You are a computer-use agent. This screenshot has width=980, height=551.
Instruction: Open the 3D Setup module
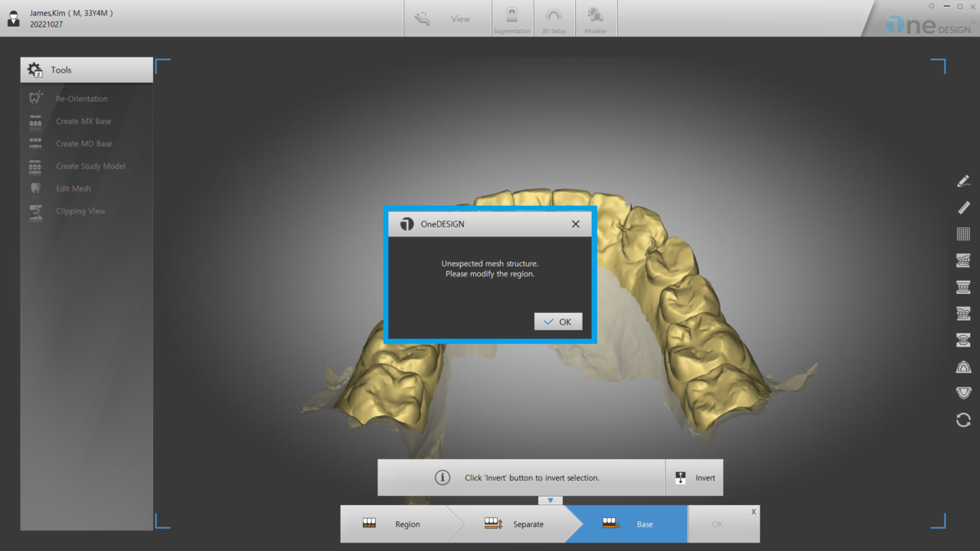[554, 18]
